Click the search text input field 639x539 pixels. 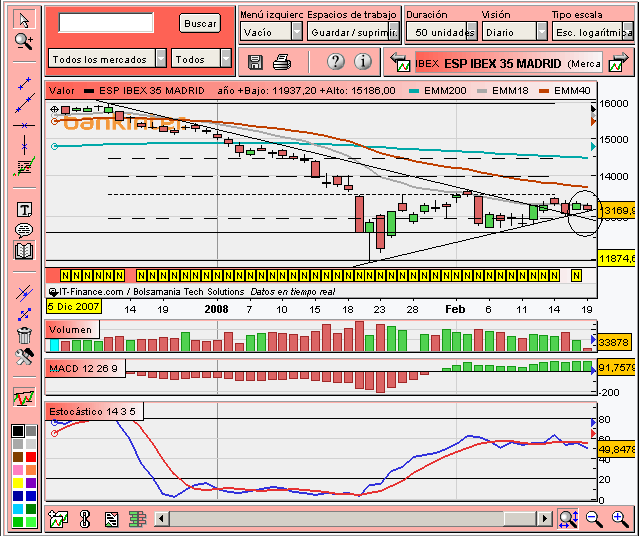(x=106, y=22)
